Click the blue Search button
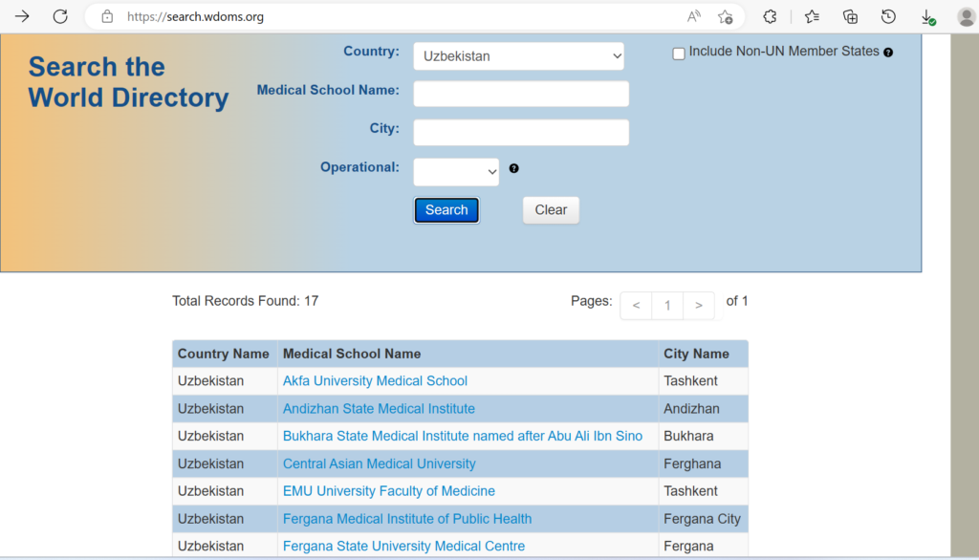The image size is (979, 560). coord(446,210)
